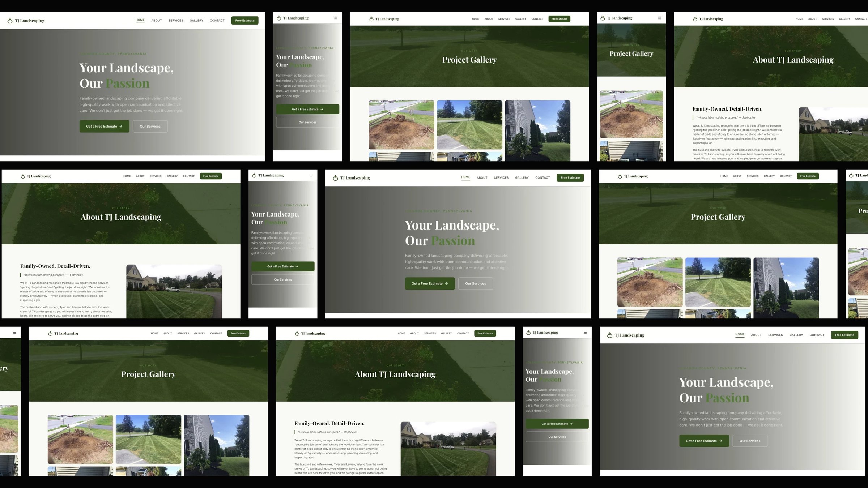Select ABOUT nav item in middle-row desktop home mockup
This screenshot has width=868, height=488.
click(482, 178)
